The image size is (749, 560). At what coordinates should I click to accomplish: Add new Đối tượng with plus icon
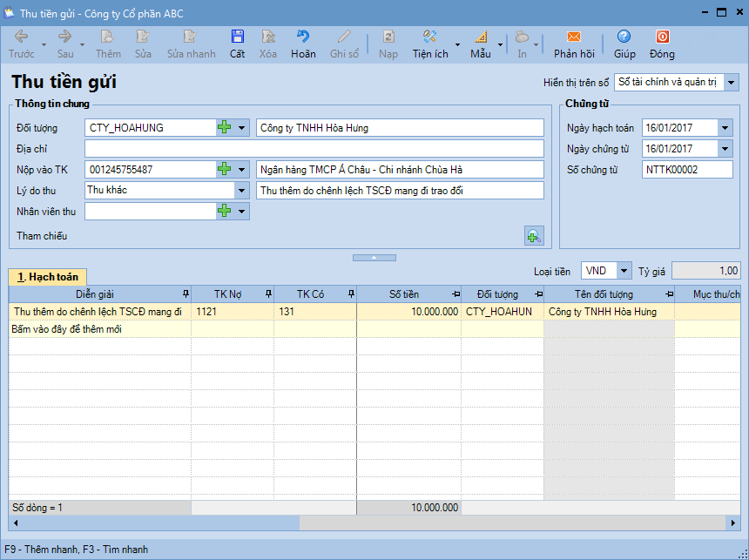225,128
